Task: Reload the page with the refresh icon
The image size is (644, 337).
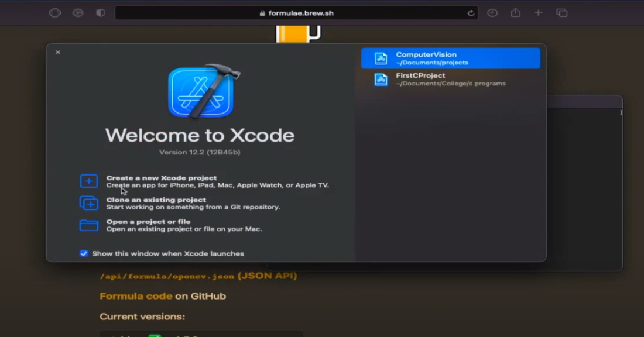Action: point(471,13)
